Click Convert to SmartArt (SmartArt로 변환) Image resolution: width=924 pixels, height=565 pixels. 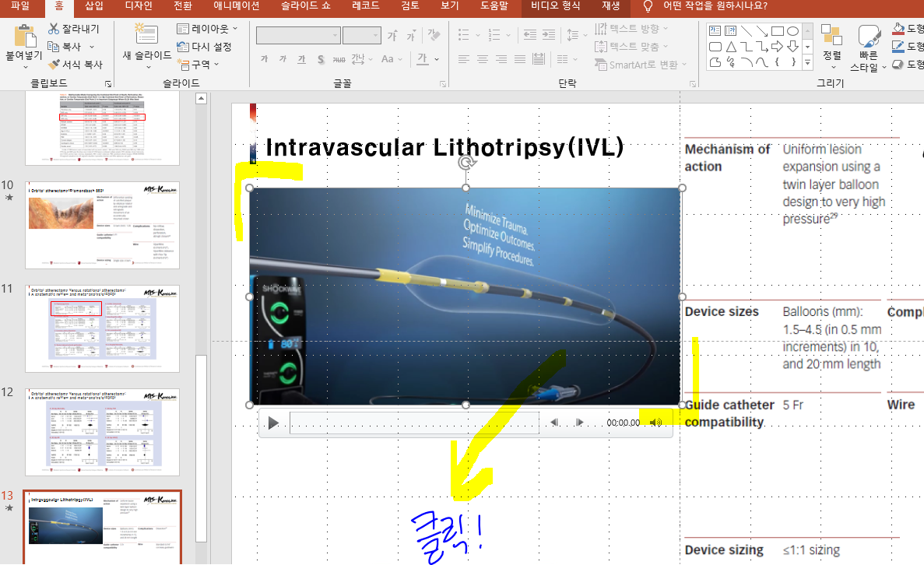[x=641, y=65]
